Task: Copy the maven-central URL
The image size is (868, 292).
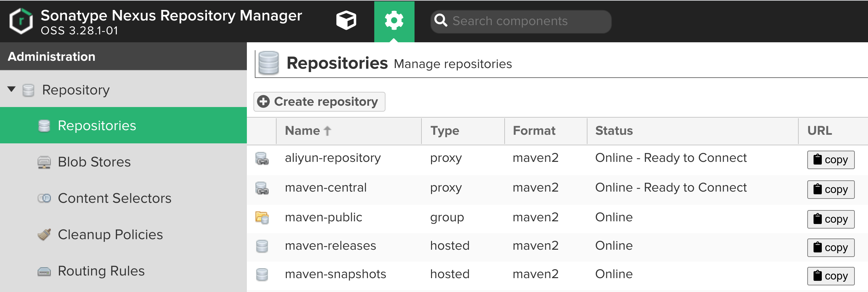Action: [x=831, y=190]
